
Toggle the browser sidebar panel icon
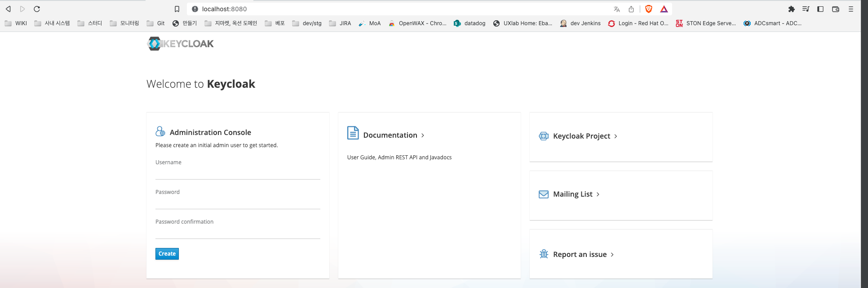pyautogui.click(x=820, y=9)
